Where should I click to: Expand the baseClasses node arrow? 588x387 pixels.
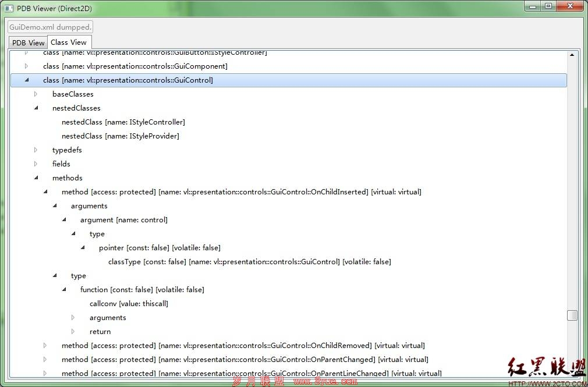point(36,94)
